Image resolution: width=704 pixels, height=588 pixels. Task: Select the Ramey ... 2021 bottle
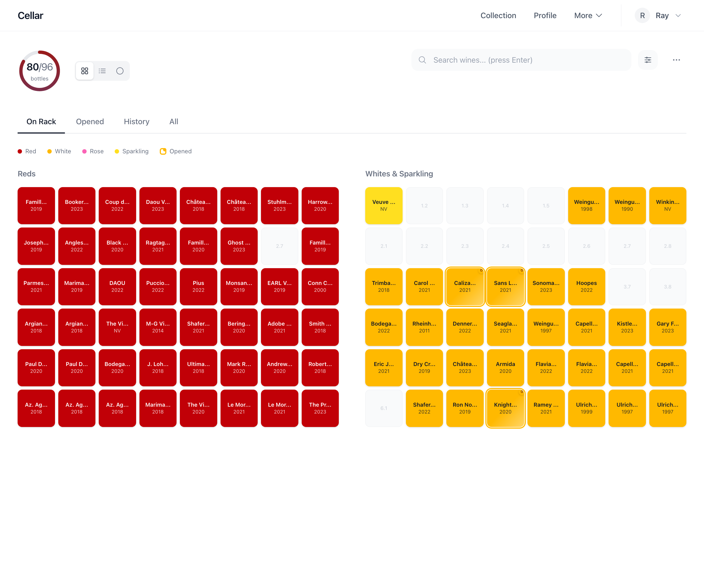546,408
